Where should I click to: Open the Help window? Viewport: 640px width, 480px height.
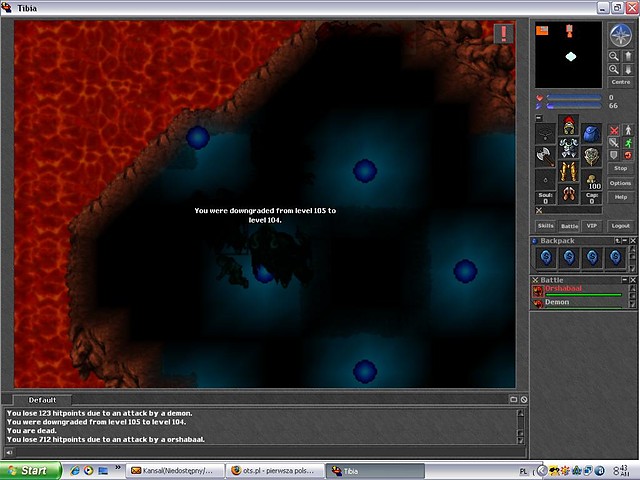pyautogui.click(x=620, y=197)
